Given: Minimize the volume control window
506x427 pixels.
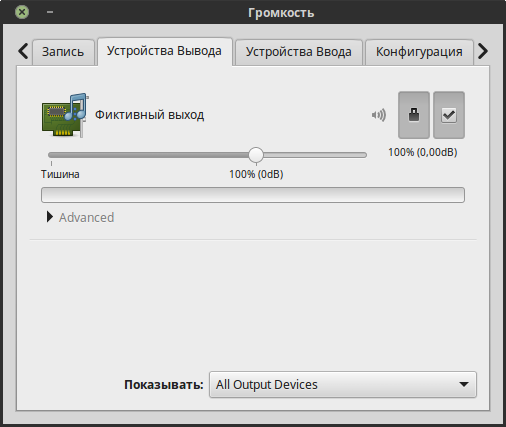Looking at the screenshot, I should (50, 12).
